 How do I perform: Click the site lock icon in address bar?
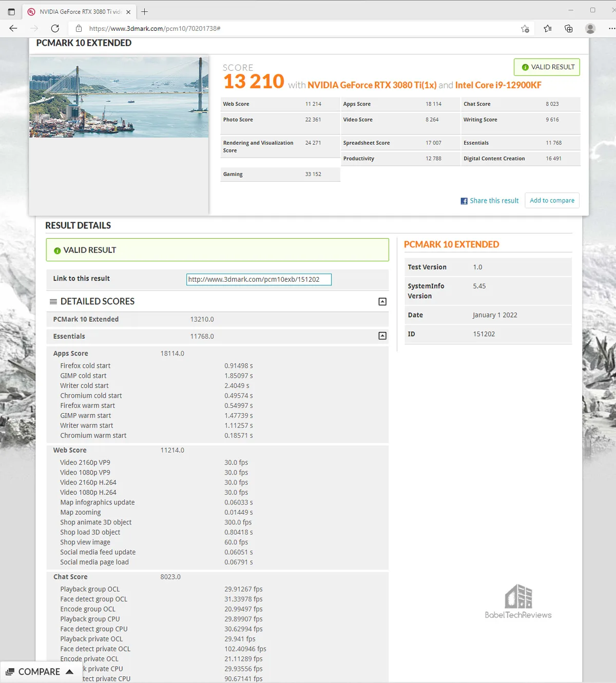coord(78,29)
